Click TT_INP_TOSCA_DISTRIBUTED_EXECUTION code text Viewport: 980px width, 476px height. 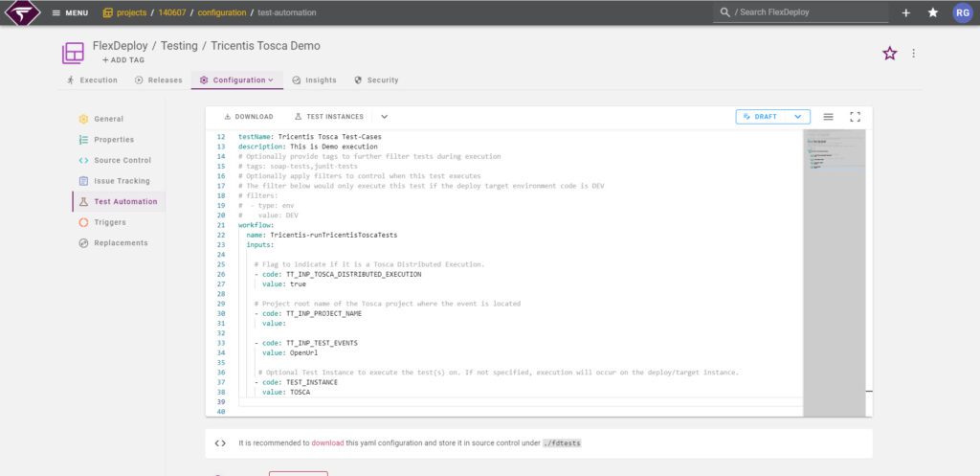point(354,274)
